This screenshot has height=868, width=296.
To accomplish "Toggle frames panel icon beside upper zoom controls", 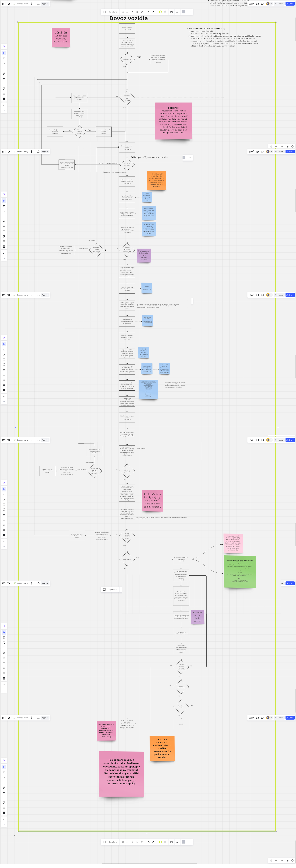I will click(x=271, y=147).
